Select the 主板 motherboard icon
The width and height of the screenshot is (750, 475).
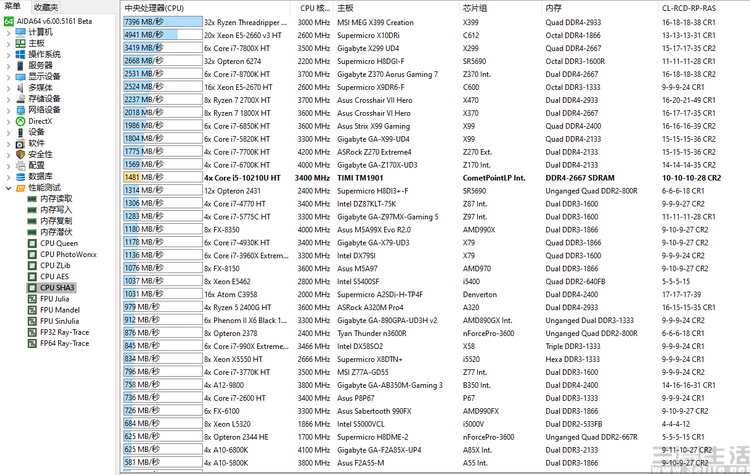pos(21,43)
